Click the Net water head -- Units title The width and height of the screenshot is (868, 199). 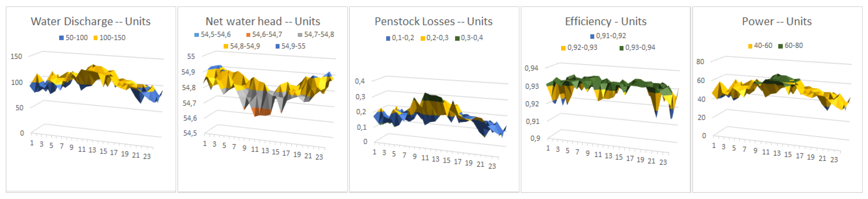coord(263,22)
